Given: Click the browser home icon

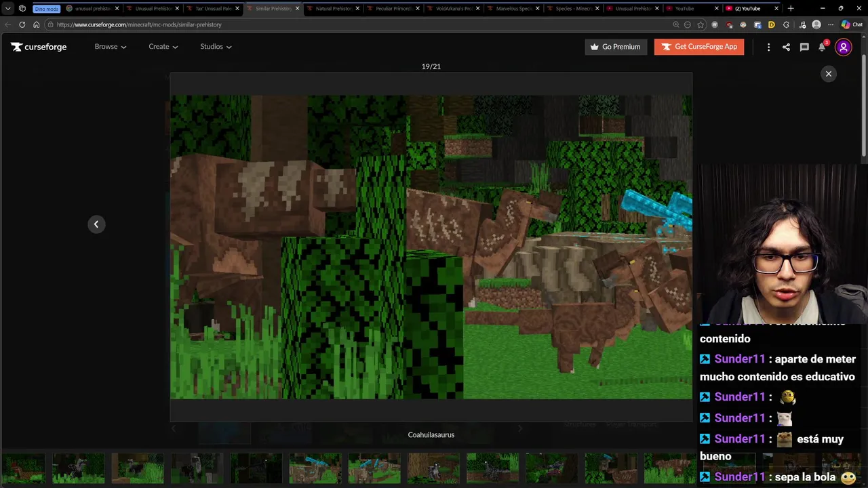Looking at the screenshot, I should click(x=37, y=24).
